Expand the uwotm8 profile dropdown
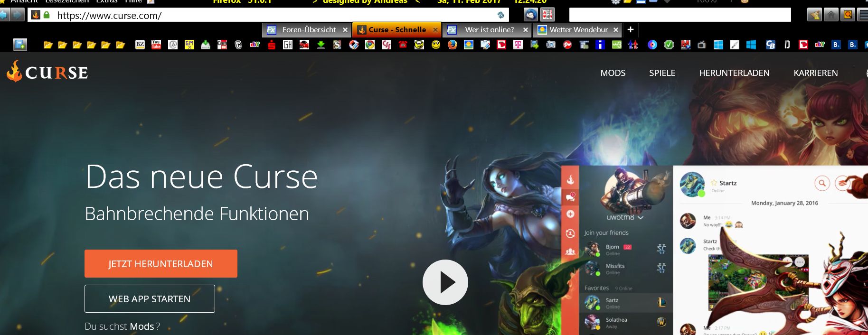 [641, 217]
